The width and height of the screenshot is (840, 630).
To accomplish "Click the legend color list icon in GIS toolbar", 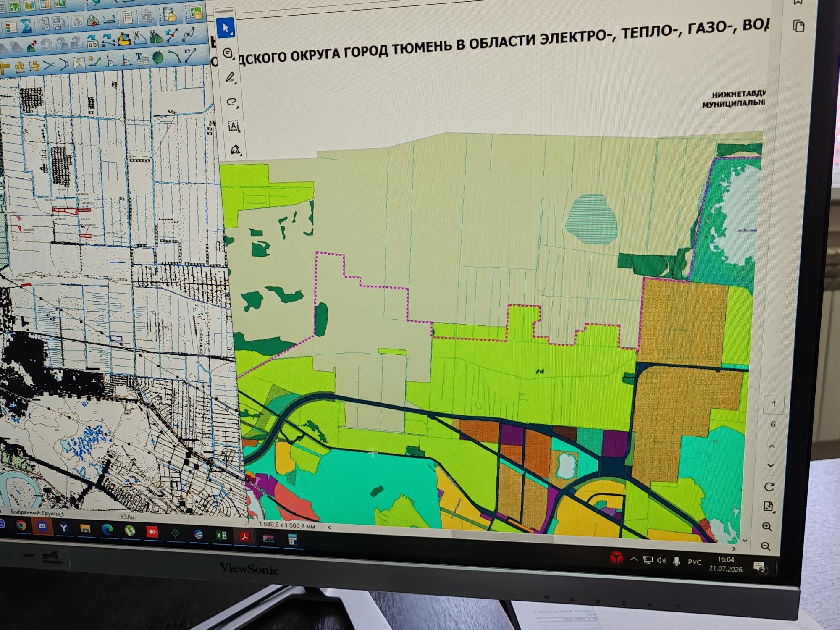I will coord(10,28).
